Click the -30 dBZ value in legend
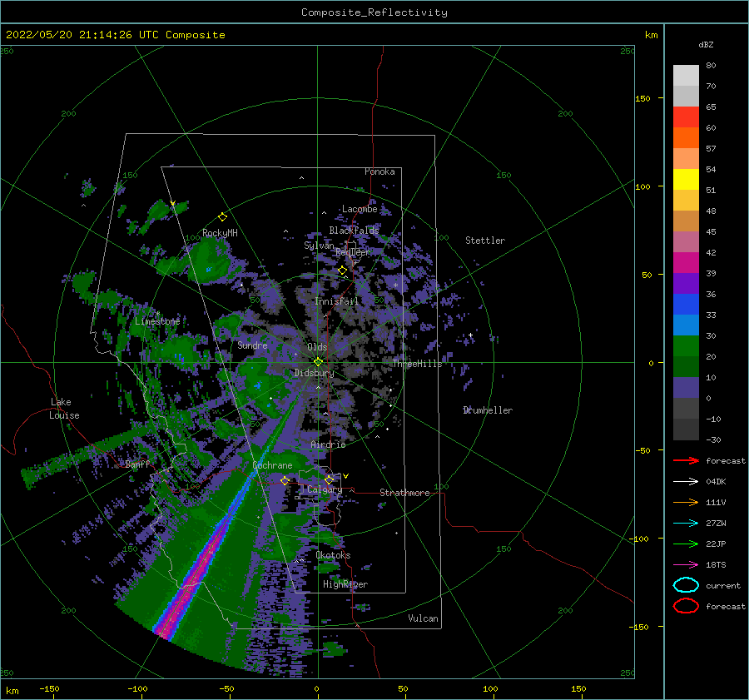 point(713,439)
